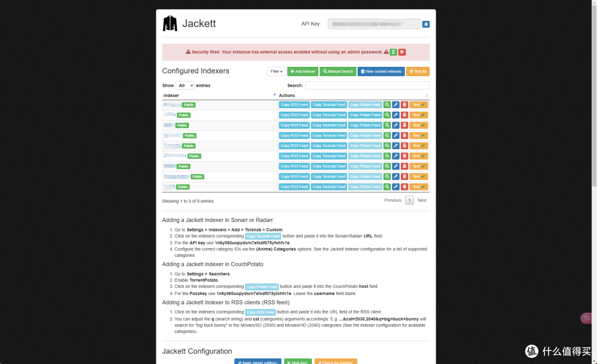Remove fourth indexer row with trash icon
The height and width of the screenshot is (364, 597).
pos(404,135)
